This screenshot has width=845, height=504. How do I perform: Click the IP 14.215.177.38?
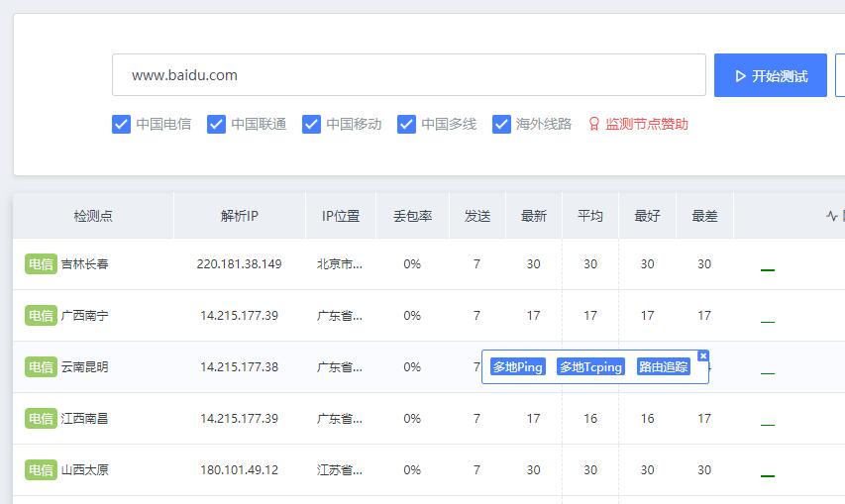coord(240,366)
